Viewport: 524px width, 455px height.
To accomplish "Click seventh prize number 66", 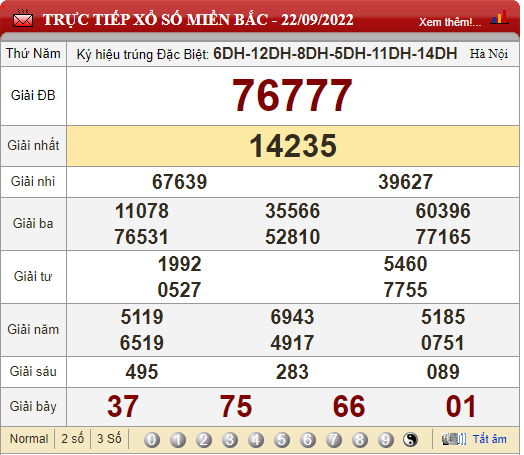I will coord(349,407).
